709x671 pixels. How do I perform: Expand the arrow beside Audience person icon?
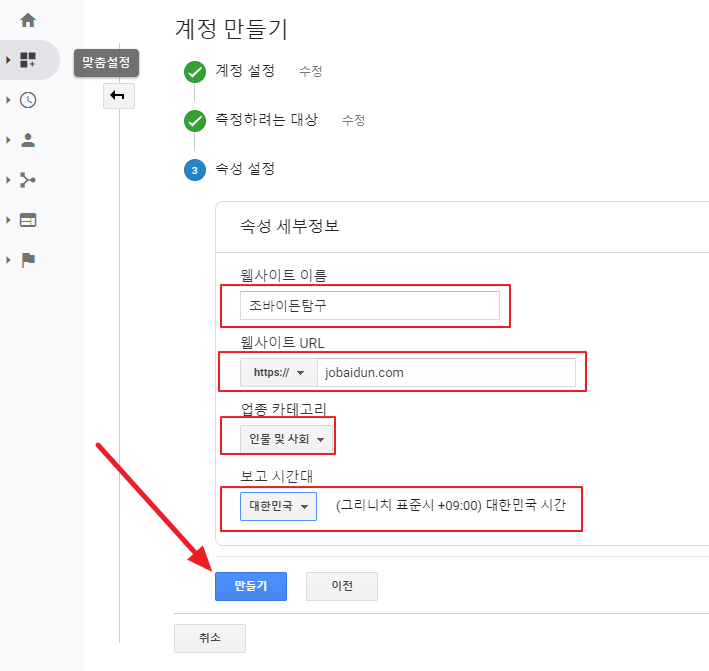click(x=8, y=140)
